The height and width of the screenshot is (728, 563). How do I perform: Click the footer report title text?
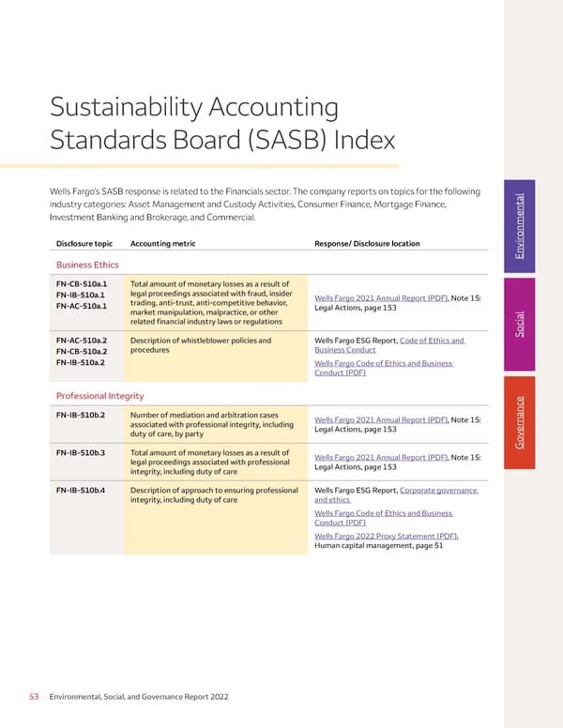tap(140, 697)
